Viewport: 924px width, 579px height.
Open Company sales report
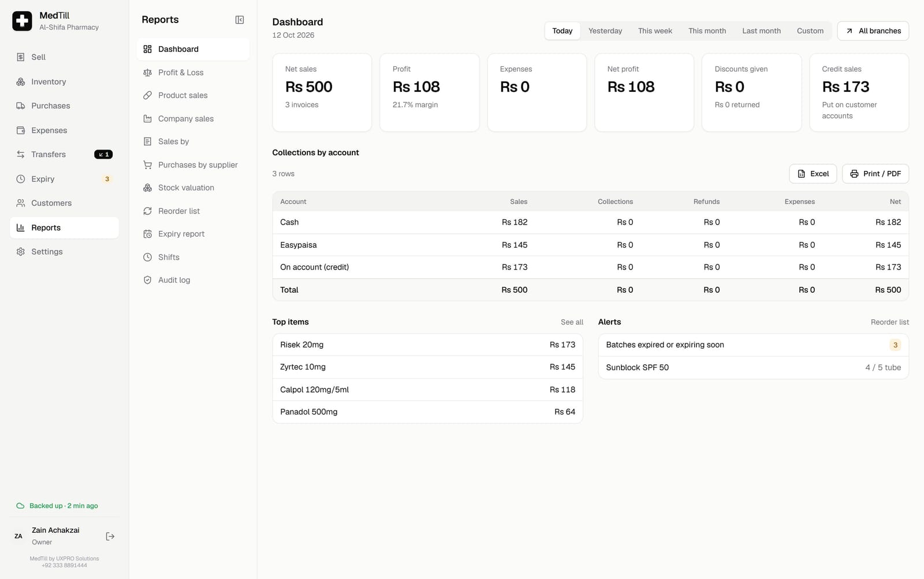point(193,118)
